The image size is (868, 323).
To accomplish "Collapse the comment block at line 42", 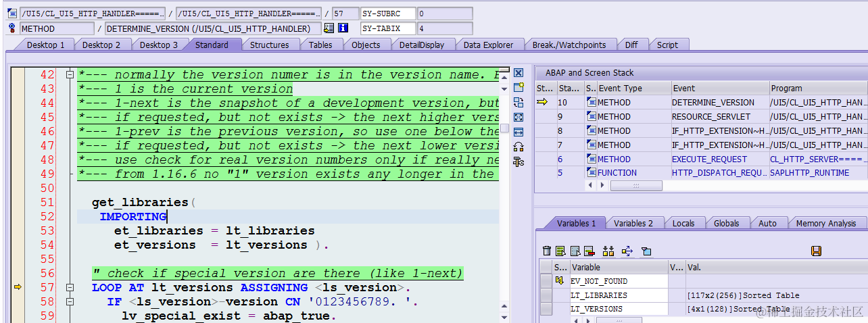I will click(69, 75).
